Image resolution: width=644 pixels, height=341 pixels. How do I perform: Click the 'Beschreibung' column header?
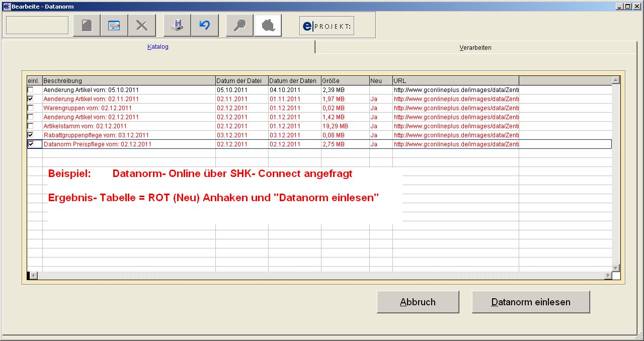tap(129, 81)
